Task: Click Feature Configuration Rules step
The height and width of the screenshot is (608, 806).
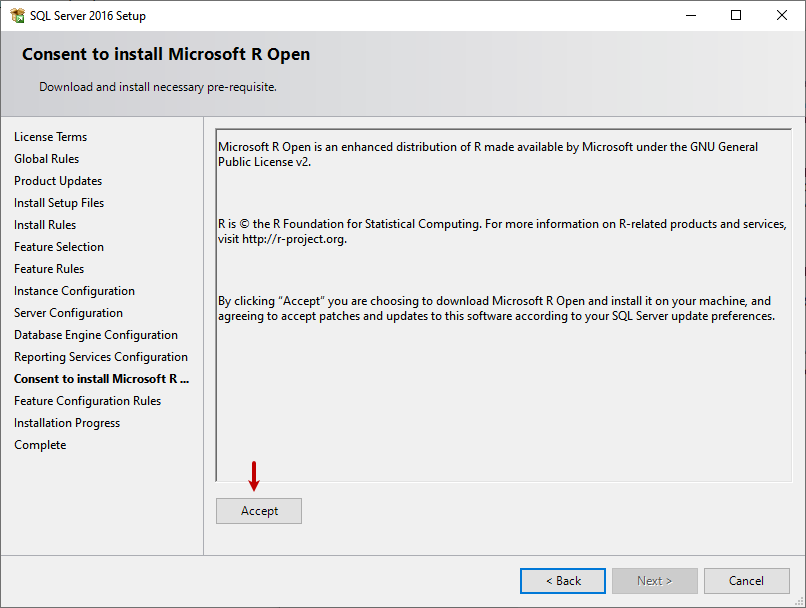Action: point(87,401)
